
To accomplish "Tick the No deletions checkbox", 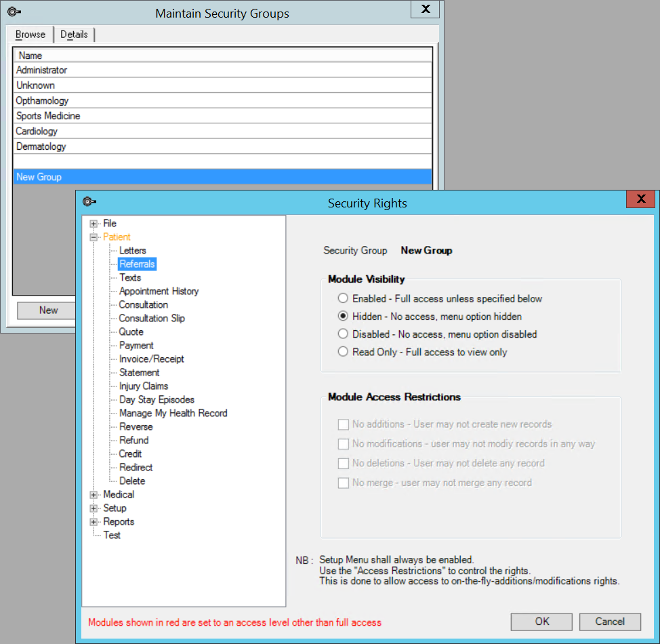I will [x=344, y=463].
